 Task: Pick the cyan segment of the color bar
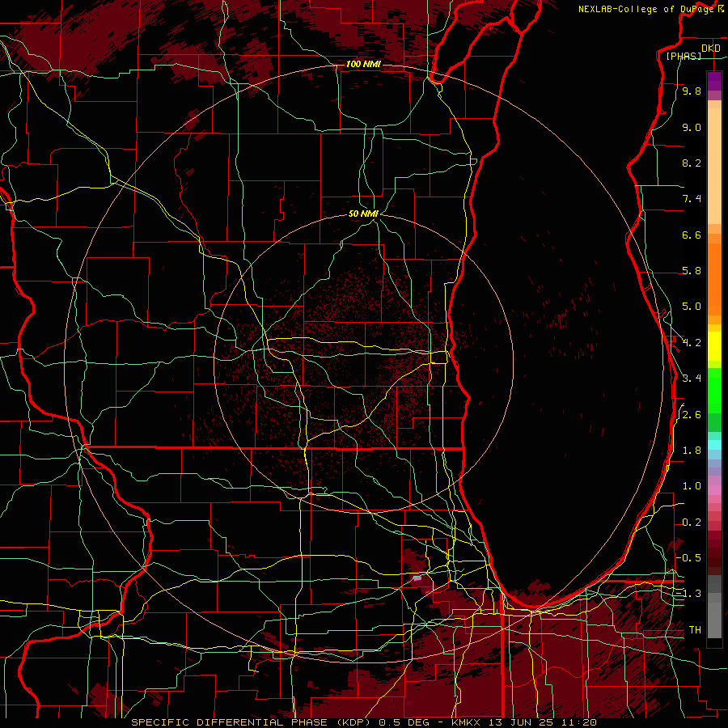714,445
